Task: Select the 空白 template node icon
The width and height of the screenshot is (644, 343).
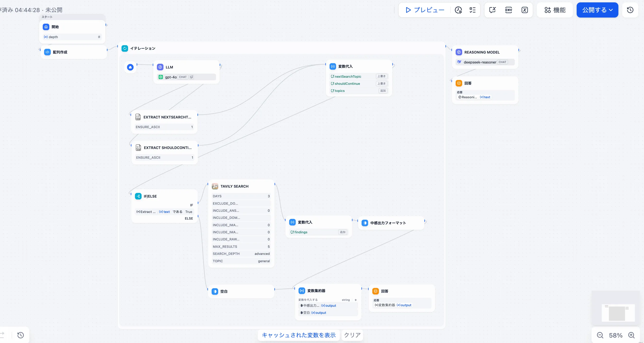Action: tap(215, 291)
